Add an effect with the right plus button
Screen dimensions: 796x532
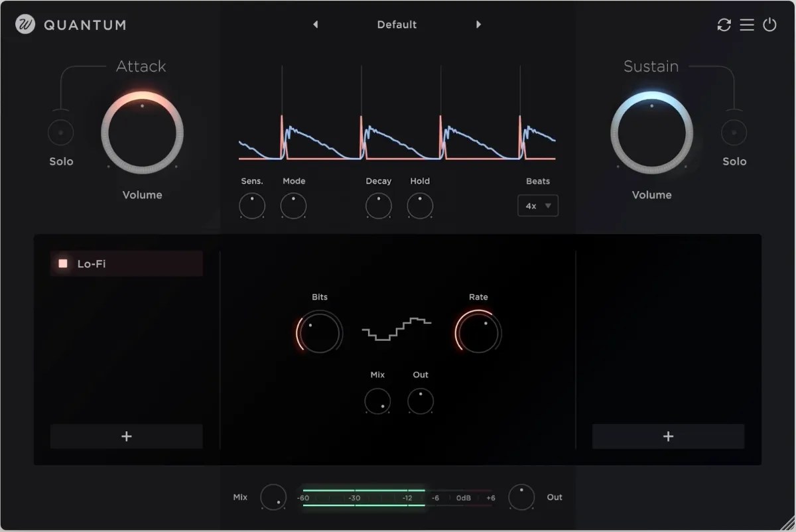668,436
